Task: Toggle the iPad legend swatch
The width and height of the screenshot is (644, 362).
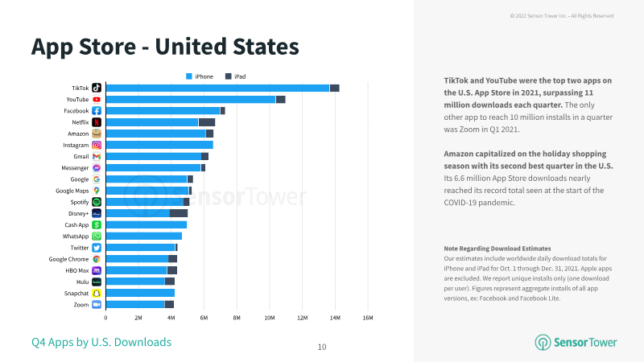Action: click(x=229, y=76)
